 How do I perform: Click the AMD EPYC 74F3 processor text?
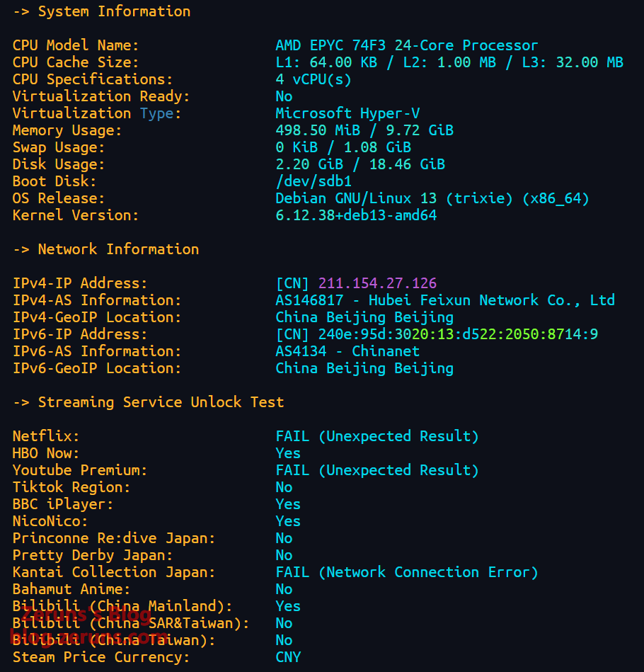coord(406,45)
